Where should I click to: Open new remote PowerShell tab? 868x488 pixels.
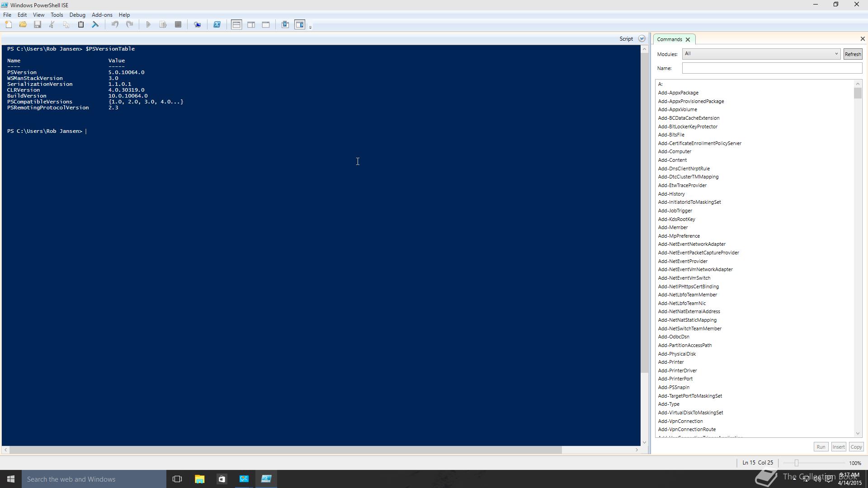point(198,25)
